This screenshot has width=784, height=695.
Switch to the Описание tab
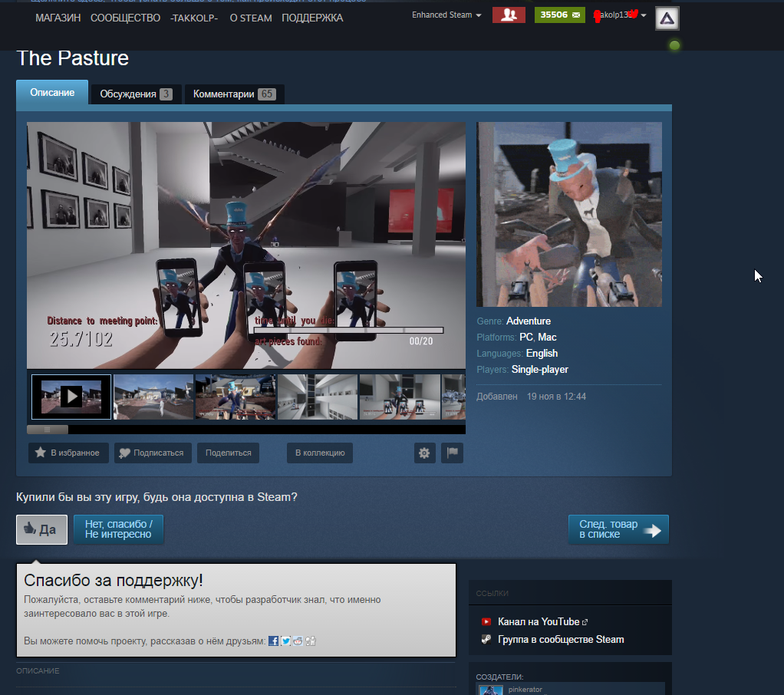coord(52,93)
